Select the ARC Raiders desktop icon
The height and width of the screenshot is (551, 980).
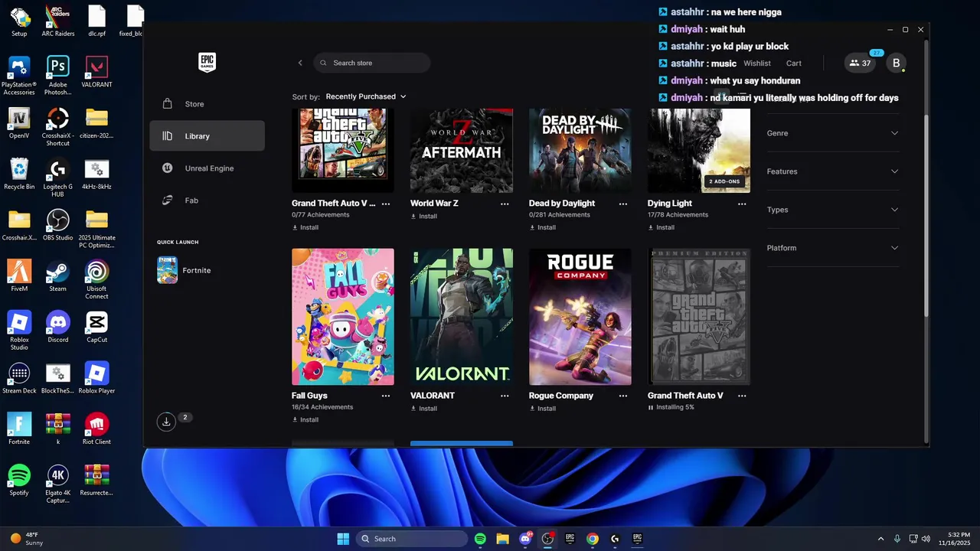tap(58, 21)
